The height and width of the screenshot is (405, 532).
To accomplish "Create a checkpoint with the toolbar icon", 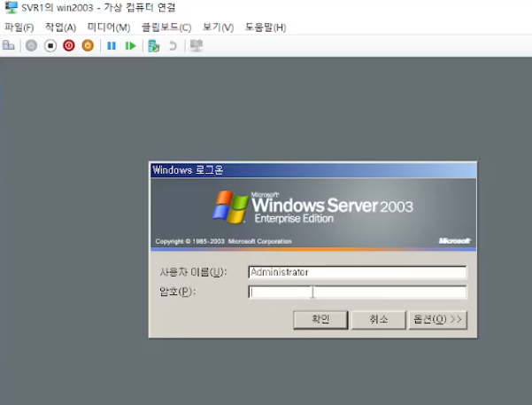I will (154, 45).
